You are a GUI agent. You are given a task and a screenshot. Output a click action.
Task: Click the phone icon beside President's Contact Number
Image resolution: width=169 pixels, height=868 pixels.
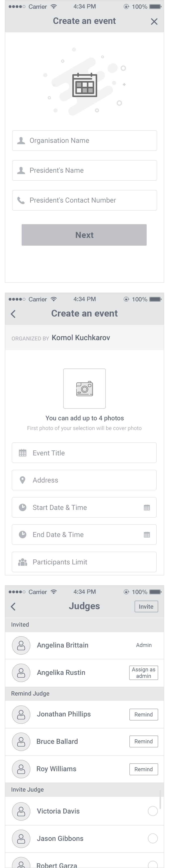tap(21, 200)
